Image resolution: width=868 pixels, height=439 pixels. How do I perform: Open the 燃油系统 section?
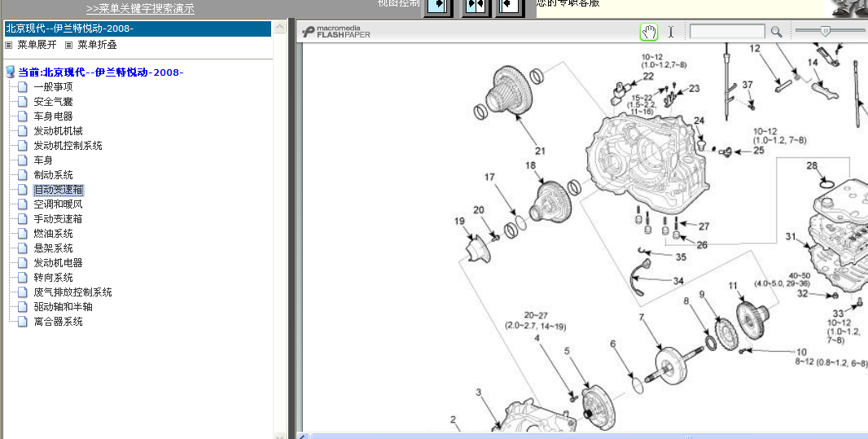[x=53, y=234]
